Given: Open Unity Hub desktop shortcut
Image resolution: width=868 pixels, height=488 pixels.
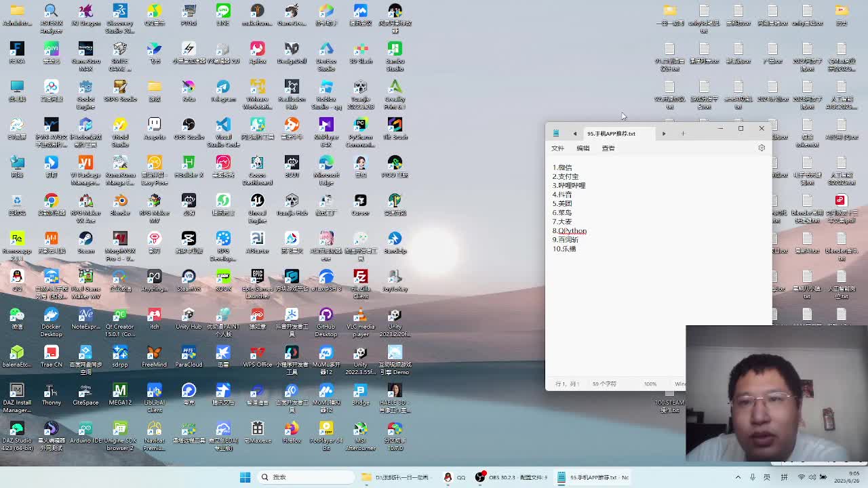Looking at the screenshot, I should (189, 319).
